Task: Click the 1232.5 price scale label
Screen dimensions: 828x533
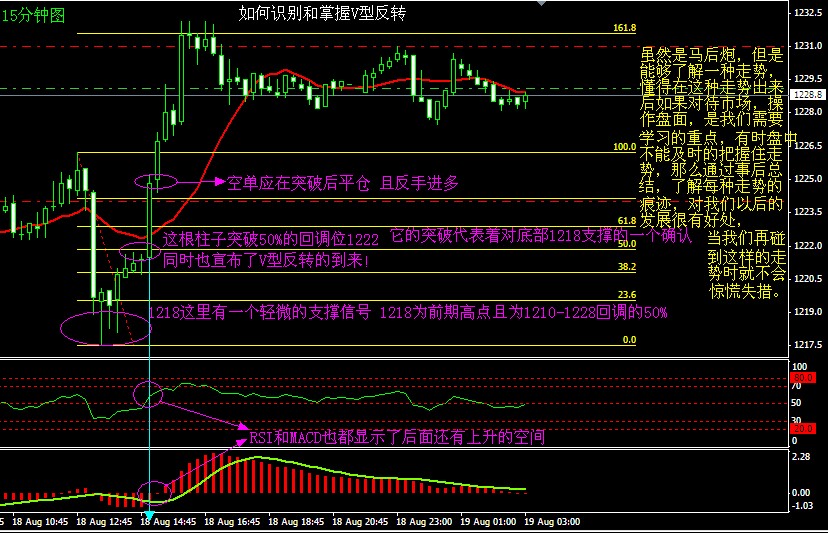Action: 806,14
